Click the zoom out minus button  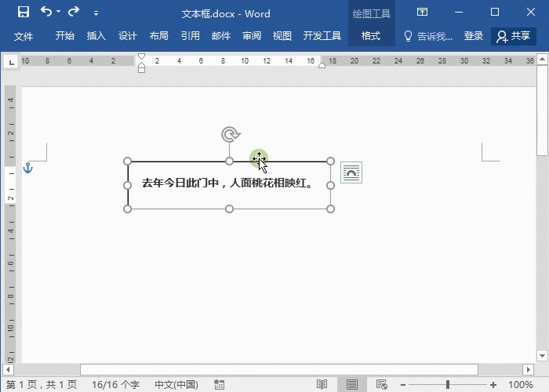tap(403, 385)
